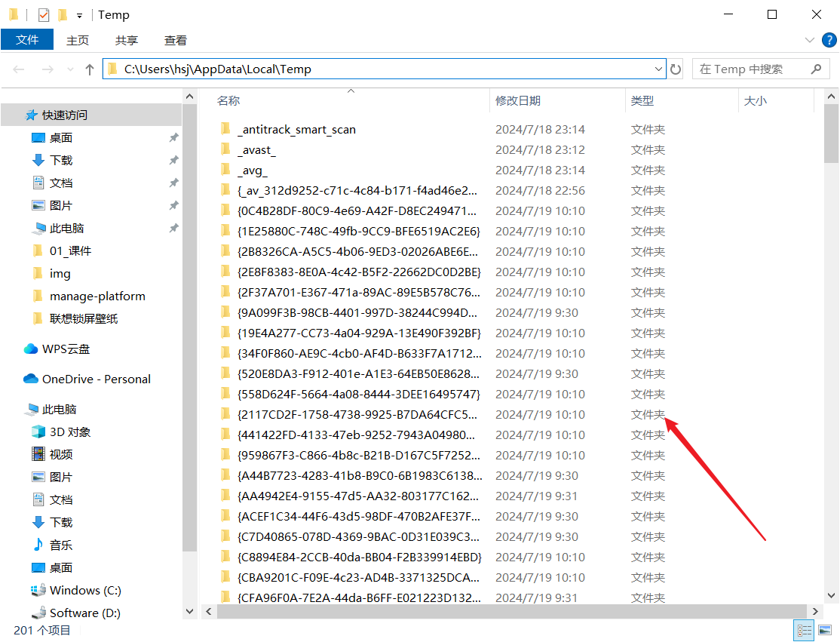Click horizontal scrollbar left arrow
Image resolution: width=840 pixels, height=642 pixels.
[x=208, y=612]
